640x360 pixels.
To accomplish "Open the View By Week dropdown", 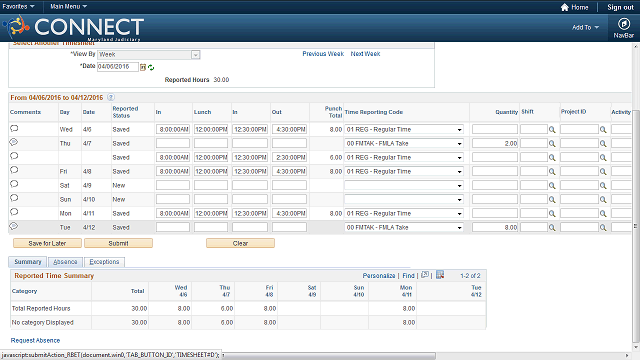I will [x=149, y=54].
